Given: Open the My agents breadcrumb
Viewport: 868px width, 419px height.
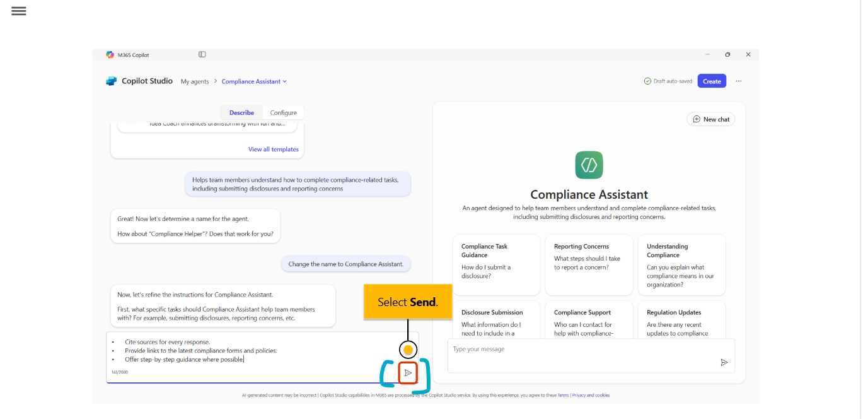Looking at the screenshot, I should [x=195, y=81].
